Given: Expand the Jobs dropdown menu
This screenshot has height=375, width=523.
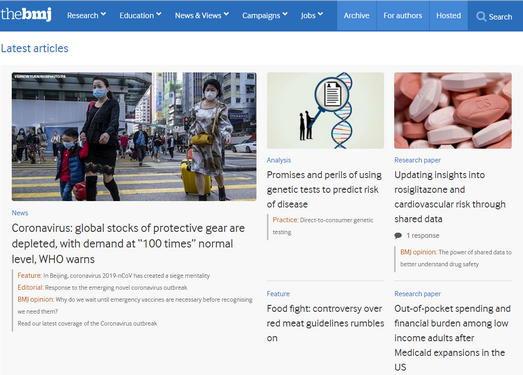Looking at the screenshot, I should pyautogui.click(x=312, y=15).
